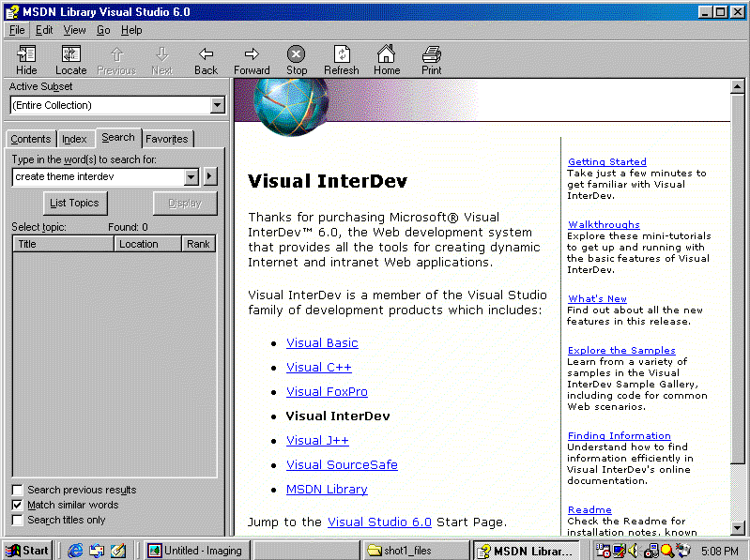Open the Walkthroughs link
Image resolution: width=750 pixels, height=560 pixels.
point(604,224)
